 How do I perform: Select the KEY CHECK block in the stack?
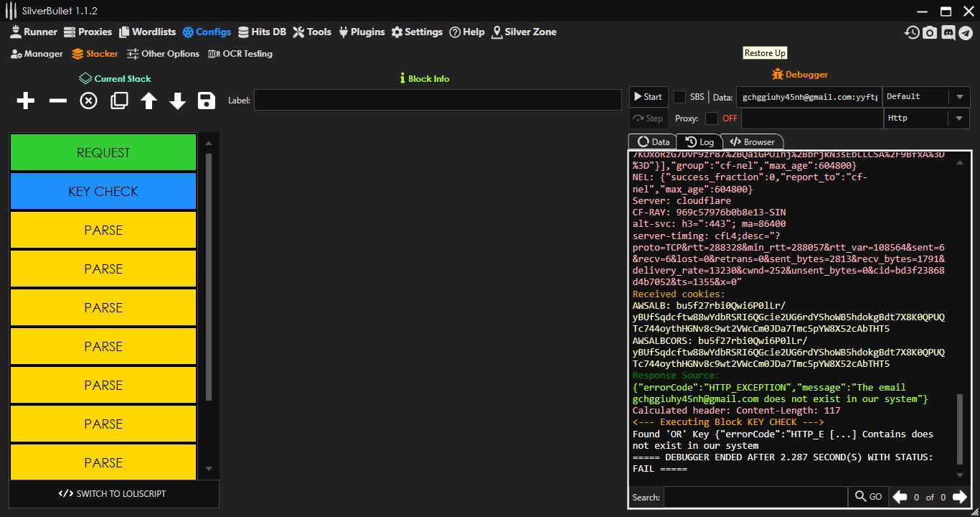coord(103,192)
